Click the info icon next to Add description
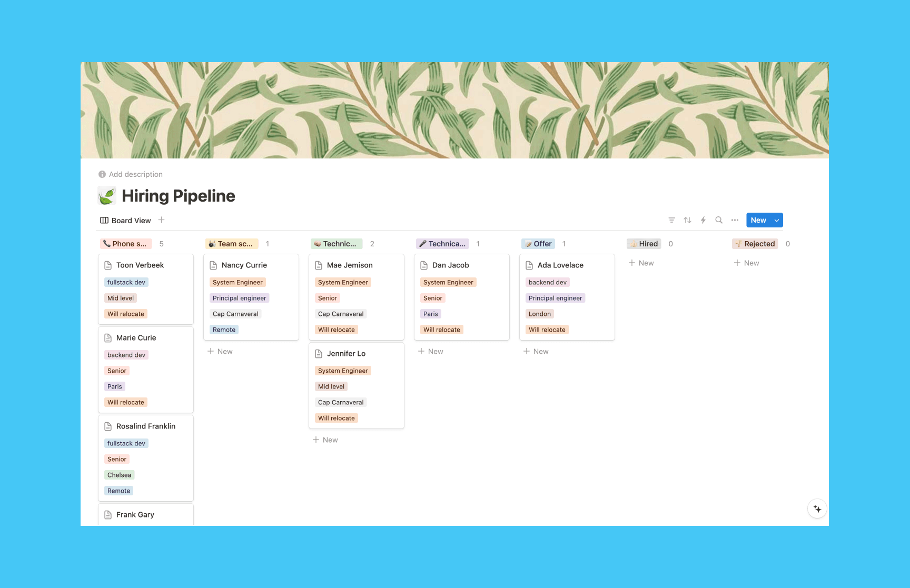This screenshot has height=588, width=910. [102, 174]
